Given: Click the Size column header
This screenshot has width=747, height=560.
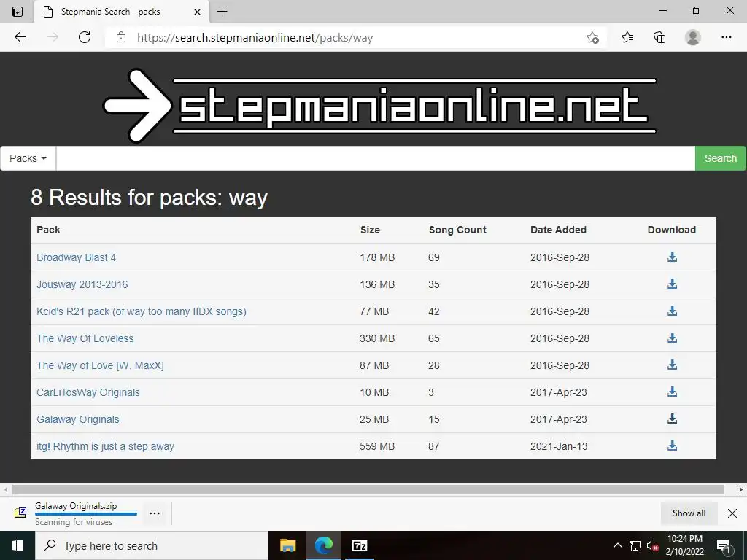Looking at the screenshot, I should pos(370,230).
